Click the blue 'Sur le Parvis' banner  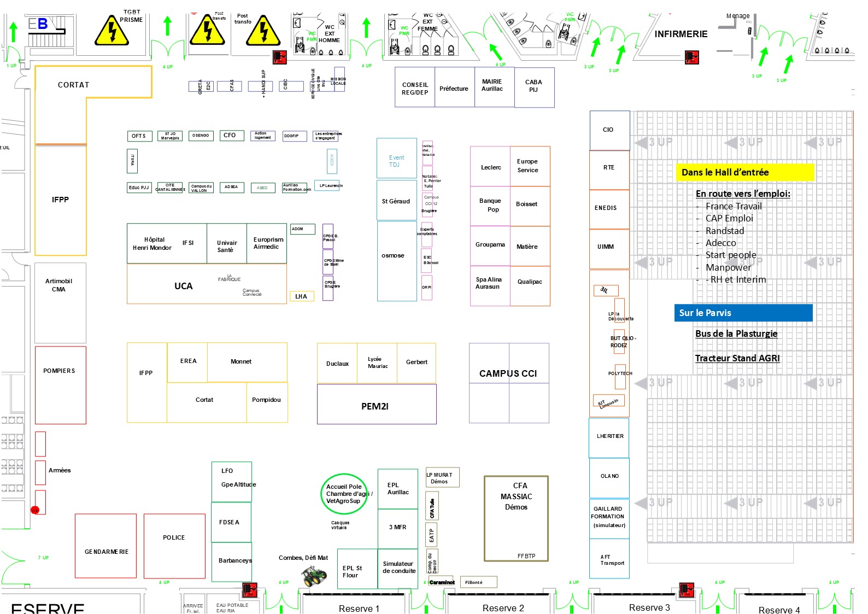point(743,313)
